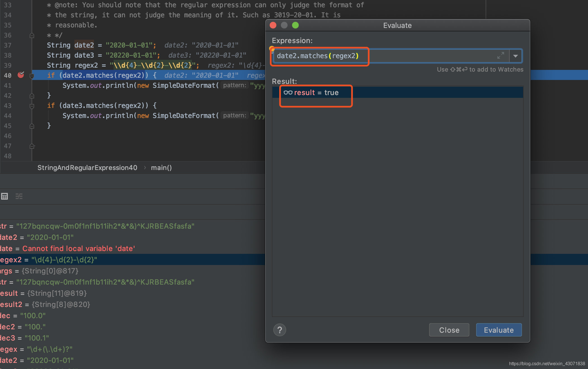Click the Evaluate button

point(499,330)
